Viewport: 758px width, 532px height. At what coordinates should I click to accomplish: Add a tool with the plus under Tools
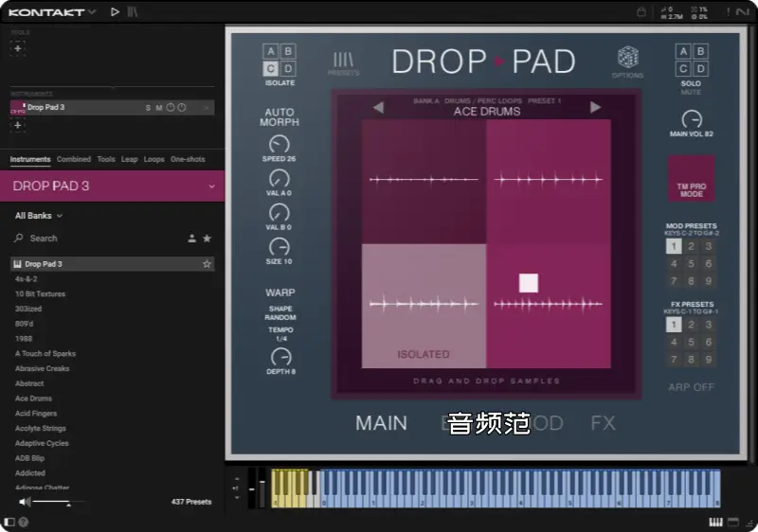[x=18, y=48]
